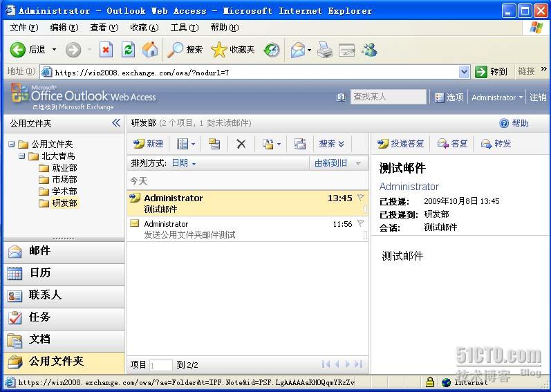Image resolution: width=551 pixels, height=392 pixels.
Task: Collapse the navigation pane with double chevron
Action: click(116, 123)
